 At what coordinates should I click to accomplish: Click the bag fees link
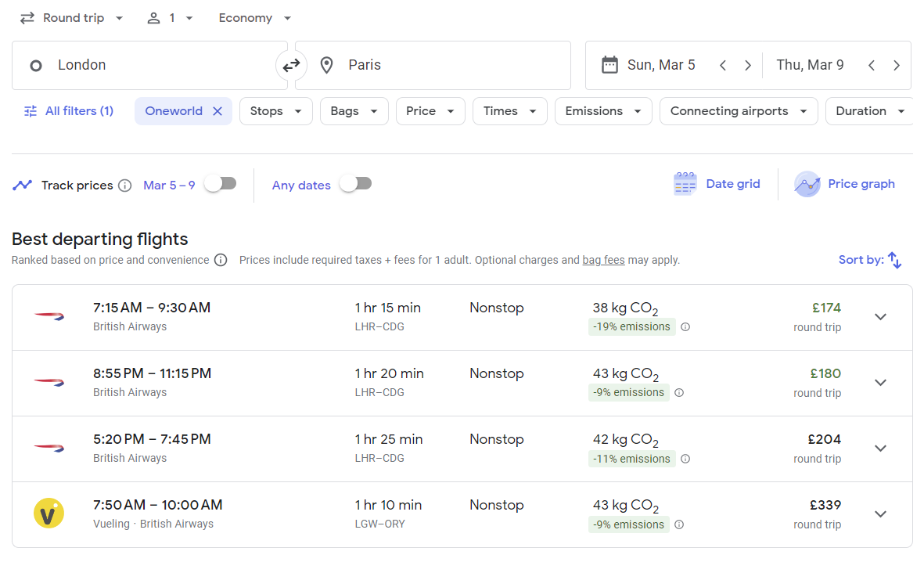pyautogui.click(x=603, y=260)
